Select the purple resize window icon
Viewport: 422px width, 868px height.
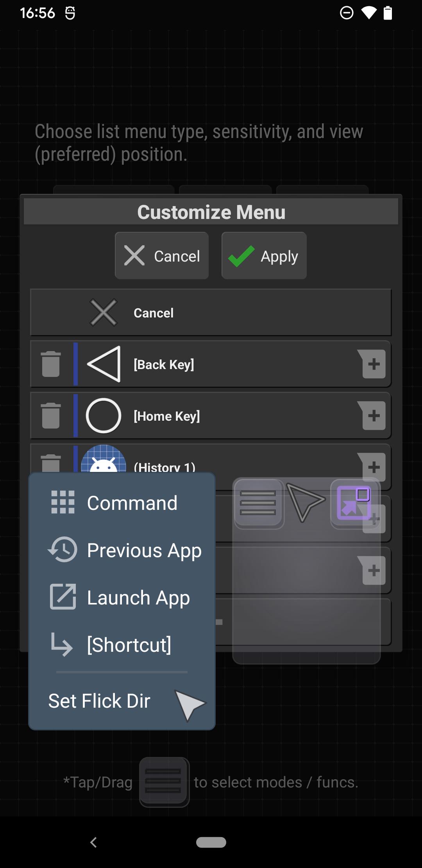[354, 504]
